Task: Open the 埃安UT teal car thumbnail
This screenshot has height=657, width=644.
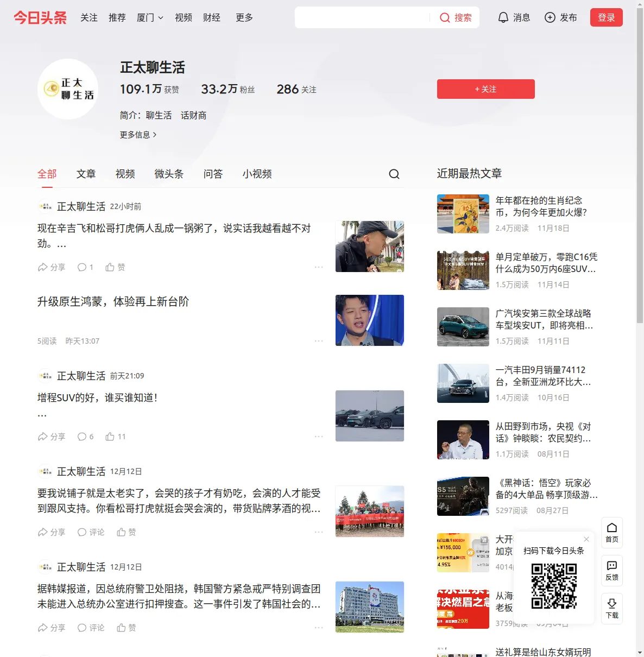Action: point(463,327)
